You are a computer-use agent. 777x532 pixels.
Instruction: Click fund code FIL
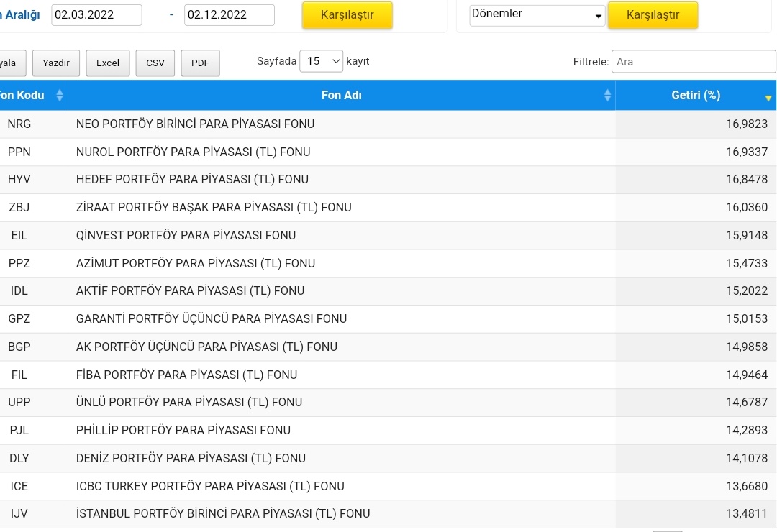(x=19, y=375)
